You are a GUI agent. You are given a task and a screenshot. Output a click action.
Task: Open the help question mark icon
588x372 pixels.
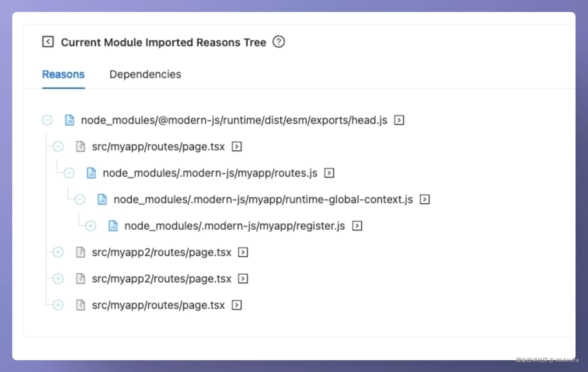(278, 42)
